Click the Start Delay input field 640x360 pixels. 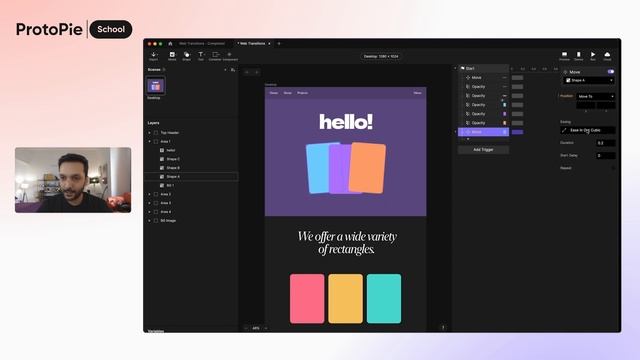(606, 156)
